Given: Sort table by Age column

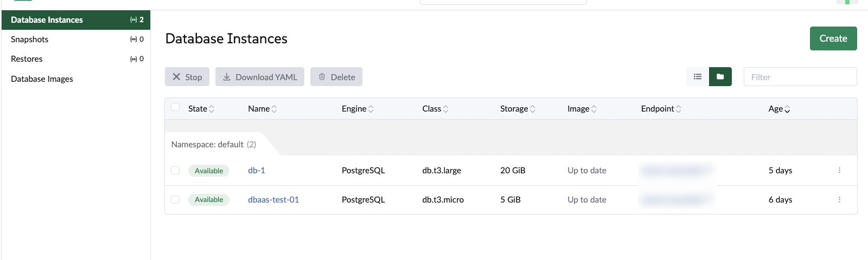Looking at the screenshot, I should [x=780, y=109].
